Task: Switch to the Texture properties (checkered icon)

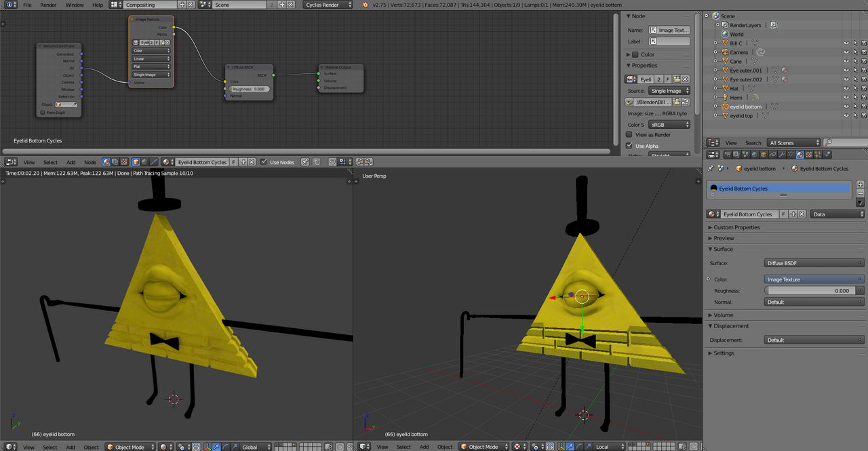Action: 810,155
